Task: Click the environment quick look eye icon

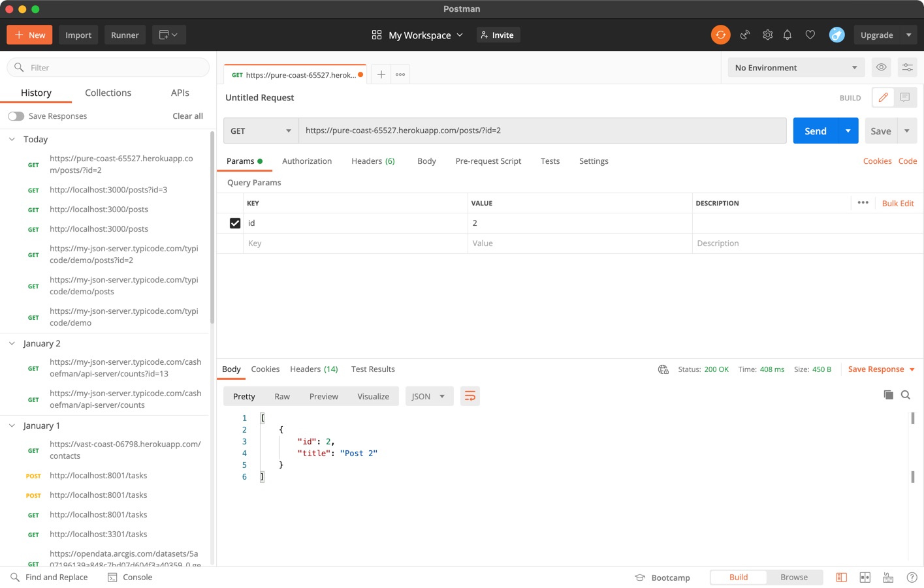Action: (x=881, y=67)
